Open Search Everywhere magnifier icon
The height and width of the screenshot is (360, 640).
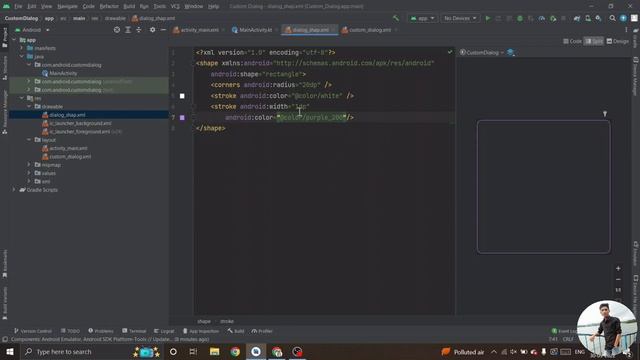pos(612,18)
